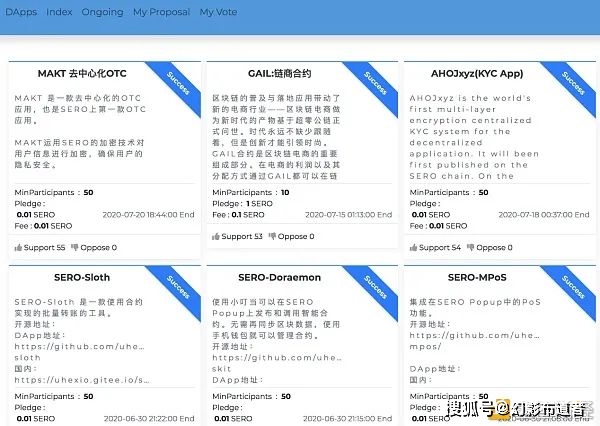Click the AHOJxyz end time 2020-07-18 00:37:00
This screenshot has height=426, width=600.
pos(544,215)
